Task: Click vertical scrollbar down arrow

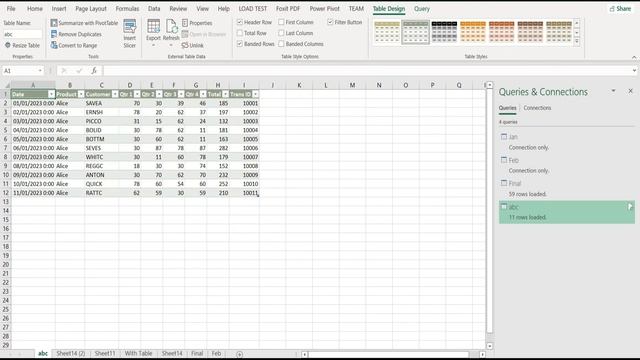Action: pos(489,346)
